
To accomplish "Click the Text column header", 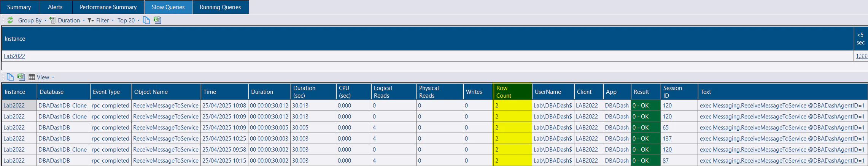I will coord(783,92).
